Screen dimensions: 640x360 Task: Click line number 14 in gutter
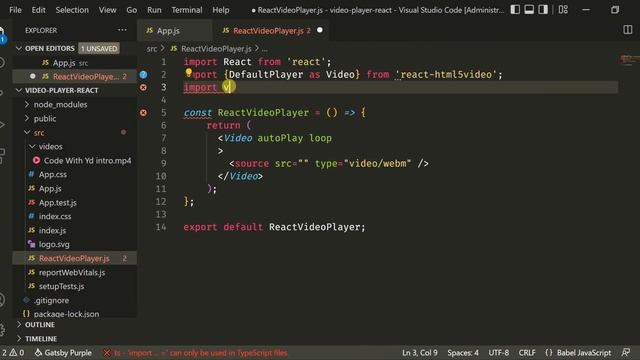pos(161,227)
